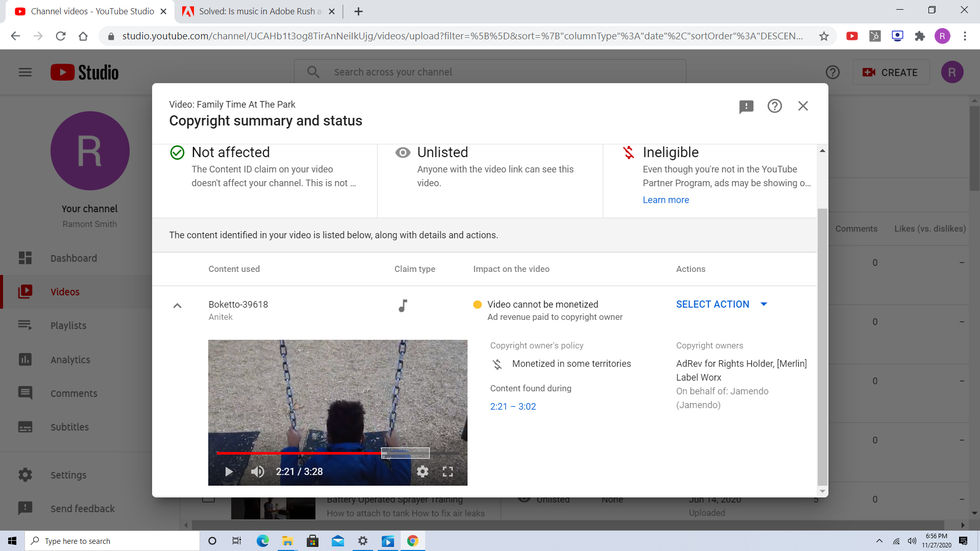Open help icon in copyright dialog
980x551 pixels.
point(774,106)
